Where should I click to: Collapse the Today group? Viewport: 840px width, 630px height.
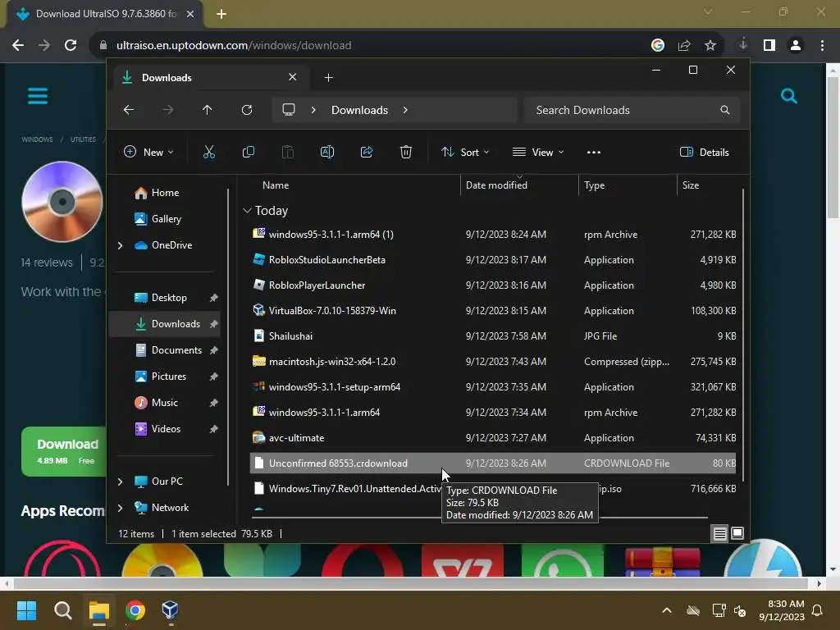tap(247, 211)
